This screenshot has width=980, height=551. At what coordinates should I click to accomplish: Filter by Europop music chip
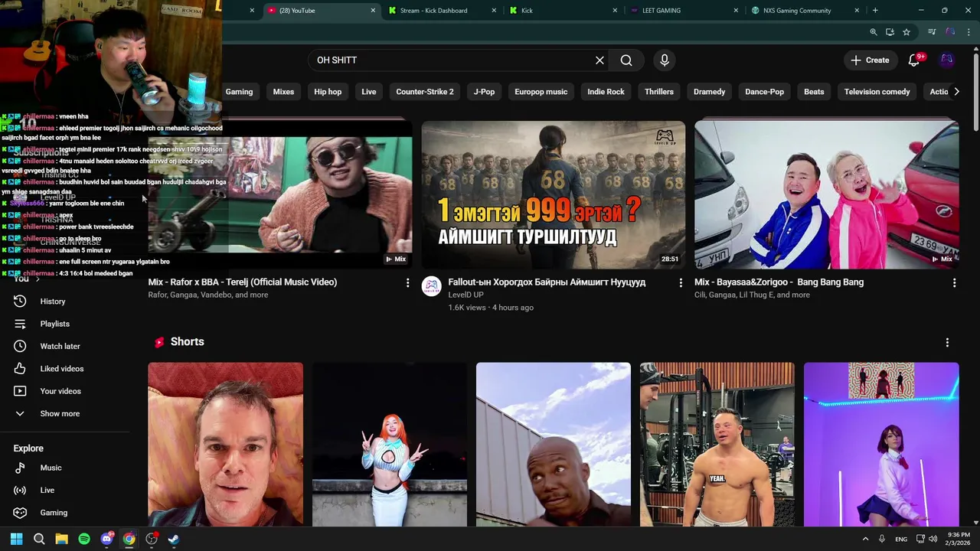click(541, 92)
